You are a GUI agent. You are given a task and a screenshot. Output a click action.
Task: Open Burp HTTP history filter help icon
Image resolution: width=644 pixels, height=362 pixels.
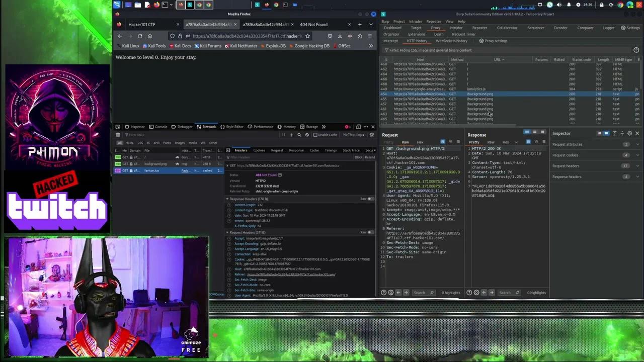pyautogui.click(x=636, y=50)
